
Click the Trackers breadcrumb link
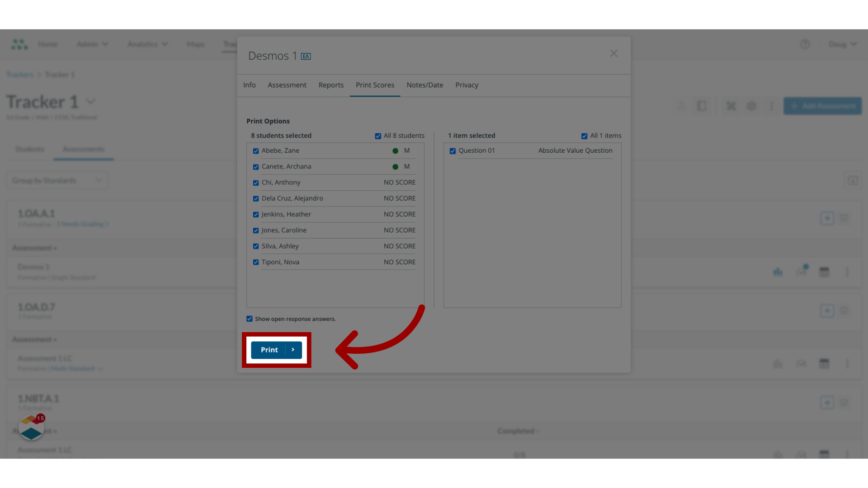pyautogui.click(x=20, y=75)
